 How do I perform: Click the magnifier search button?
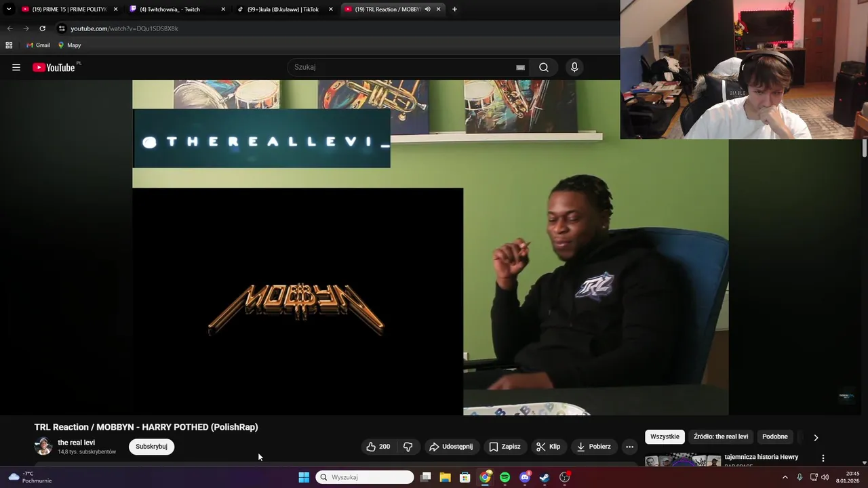pos(543,67)
